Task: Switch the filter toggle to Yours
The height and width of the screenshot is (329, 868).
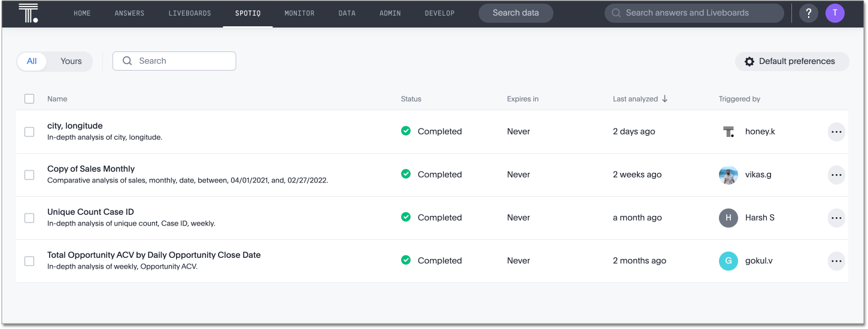Action: click(x=71, y=61)
